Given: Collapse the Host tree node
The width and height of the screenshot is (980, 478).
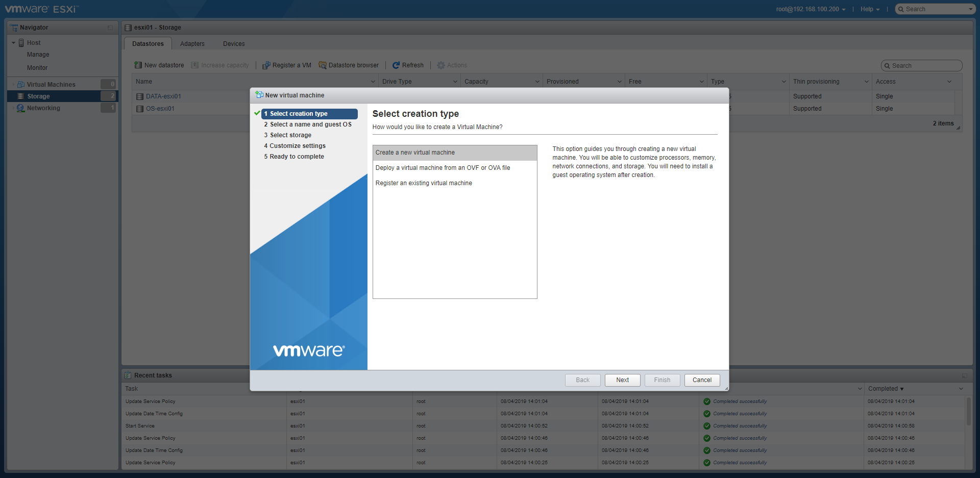Looking at the screenshot, I should 14,43.
